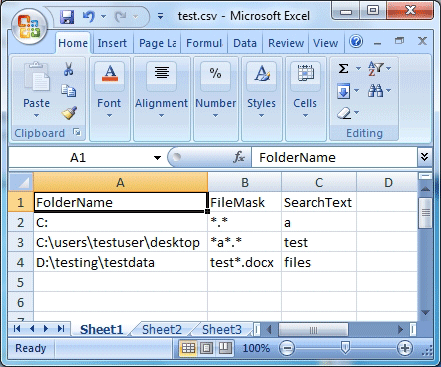This screenshot has width=441, height=367.
Task: Paste clipboard contents icon
Action: [36, 76]
